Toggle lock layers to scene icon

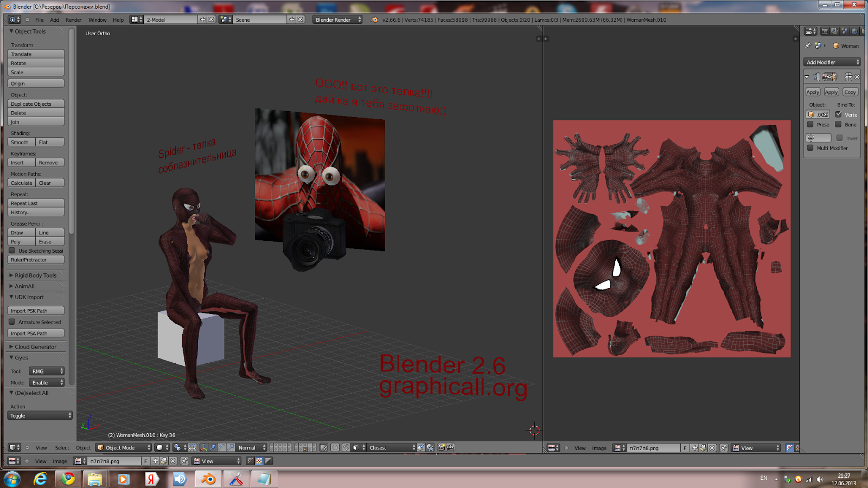tap(324, 448)
